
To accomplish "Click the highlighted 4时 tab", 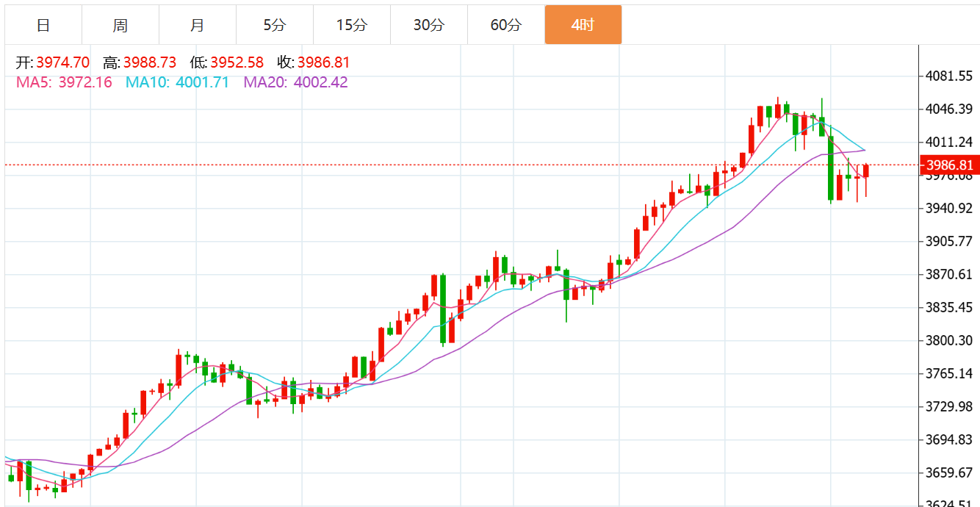I will point(583,25).
